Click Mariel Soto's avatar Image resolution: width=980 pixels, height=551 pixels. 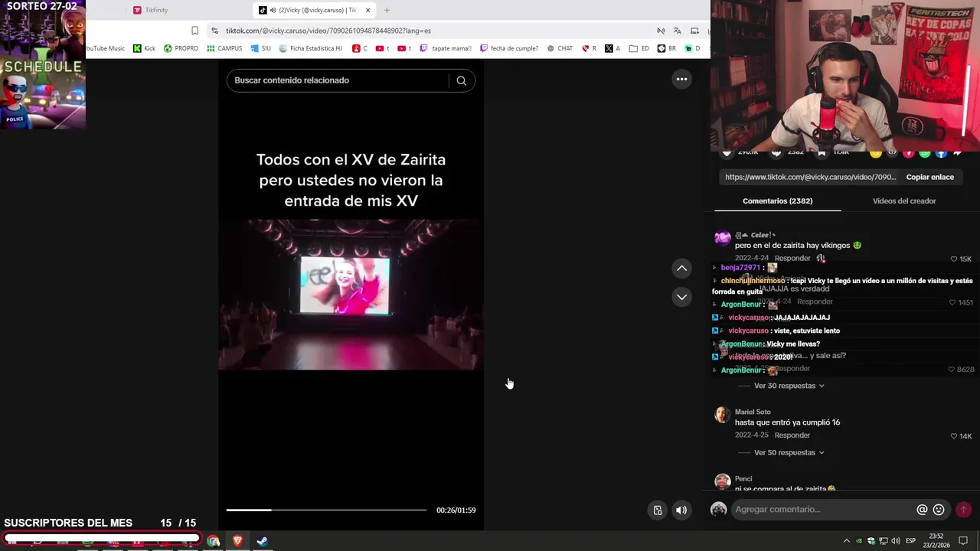(722, 415)
